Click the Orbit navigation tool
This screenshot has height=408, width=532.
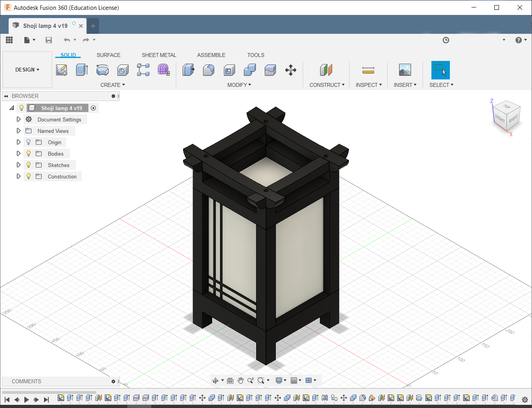point(215,380)
